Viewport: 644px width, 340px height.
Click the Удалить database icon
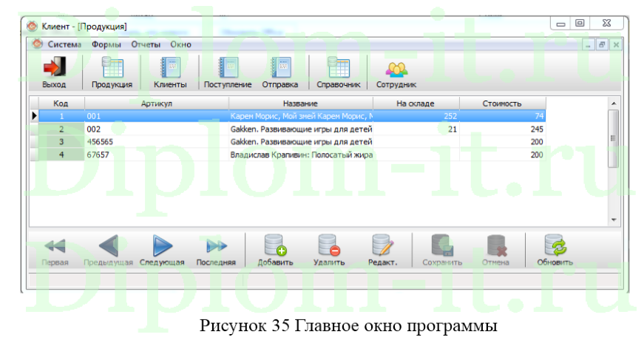pos(329,245)
